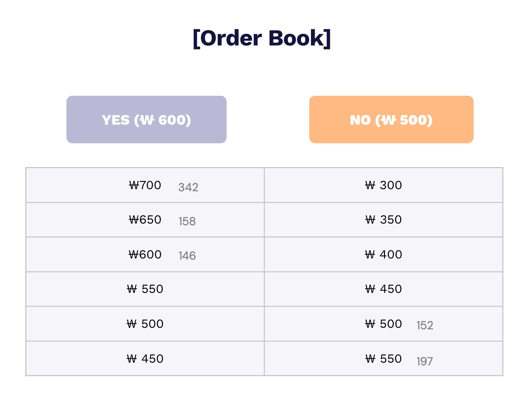This screenshot has width=532, height=403.
Task: Select the ₩ 450 NO price row
Action: [x=384, y=289]
